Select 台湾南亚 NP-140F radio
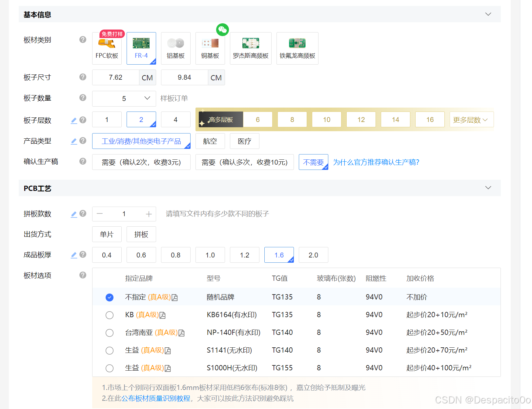532x409 pixels. [110, 333]
